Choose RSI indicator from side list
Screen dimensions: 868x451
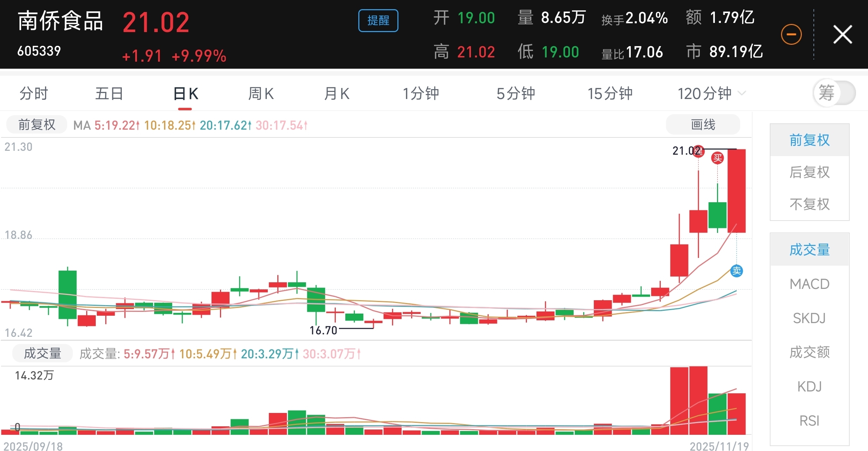pyautogui.click(x=809, y=421)
